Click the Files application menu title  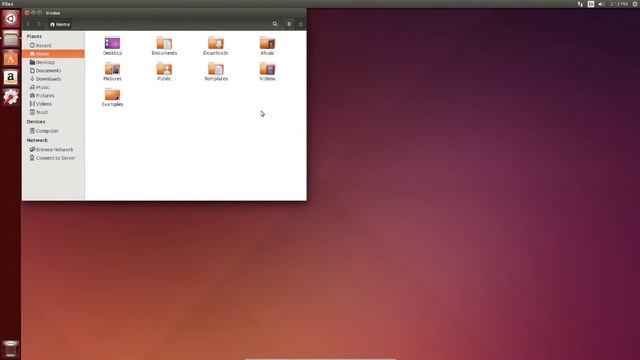7,4
